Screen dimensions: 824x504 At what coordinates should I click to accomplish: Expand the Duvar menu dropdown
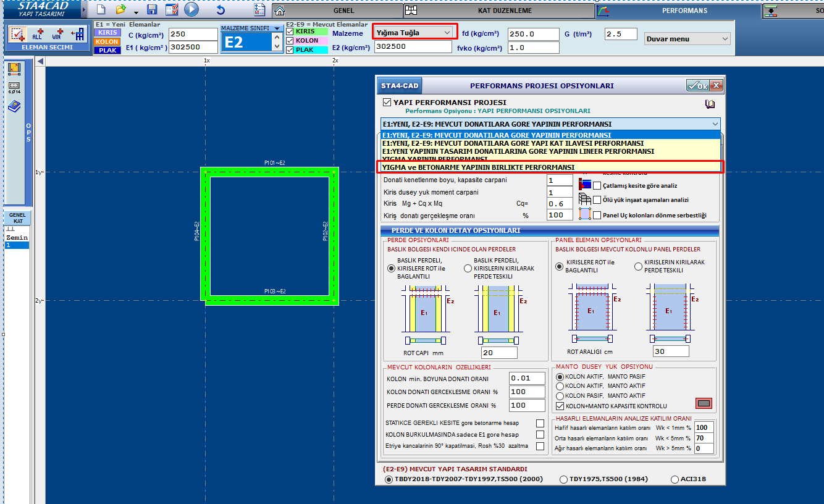click(687, 39)
